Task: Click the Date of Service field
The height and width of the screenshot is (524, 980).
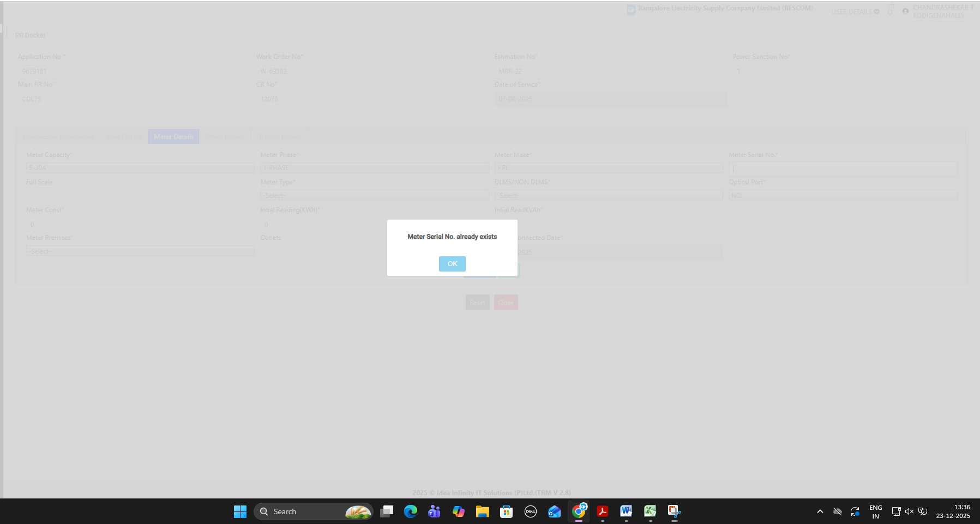Action: (x=611, y=99)
